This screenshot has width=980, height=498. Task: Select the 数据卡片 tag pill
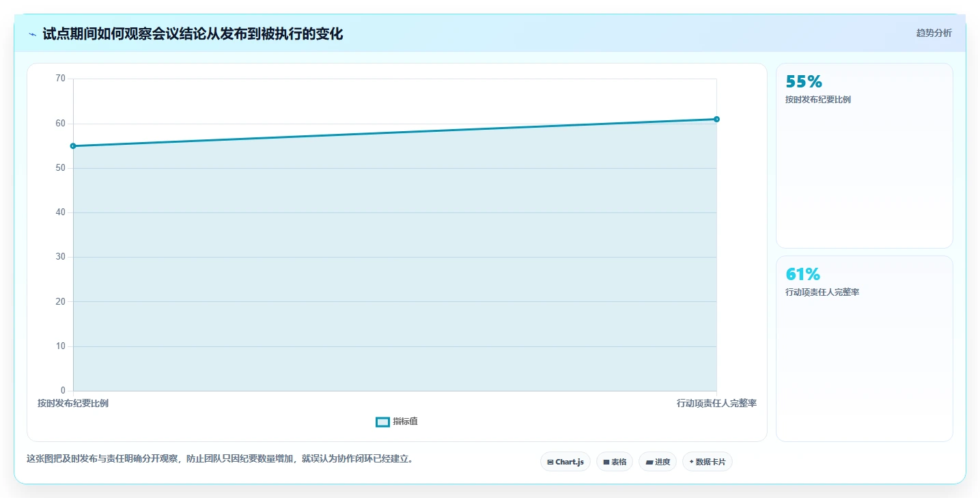point(708,462)
